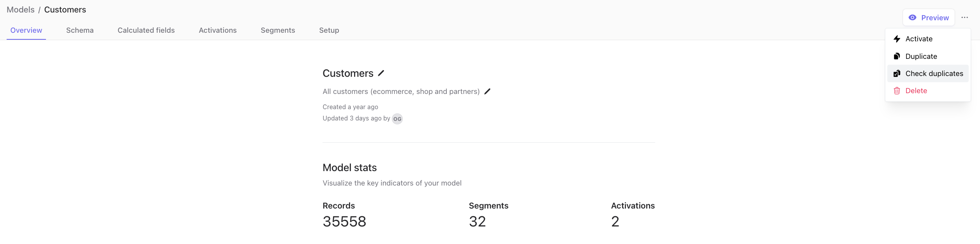This screenshot has width=980, height=244.
Task: Delete the model via the trash option
Action: pos(916,91)
